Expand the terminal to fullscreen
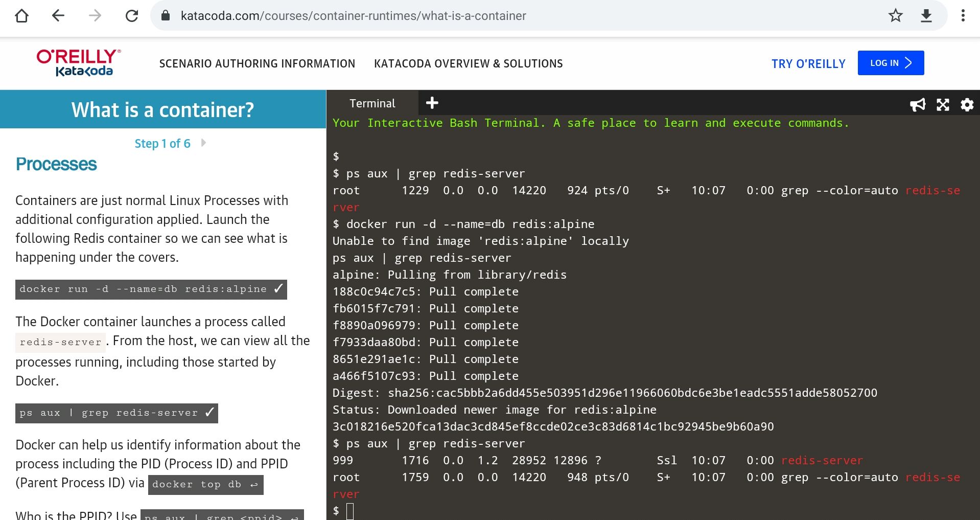Screen dimensions: 980x520 pyautogui.click(x=943, y=105)
